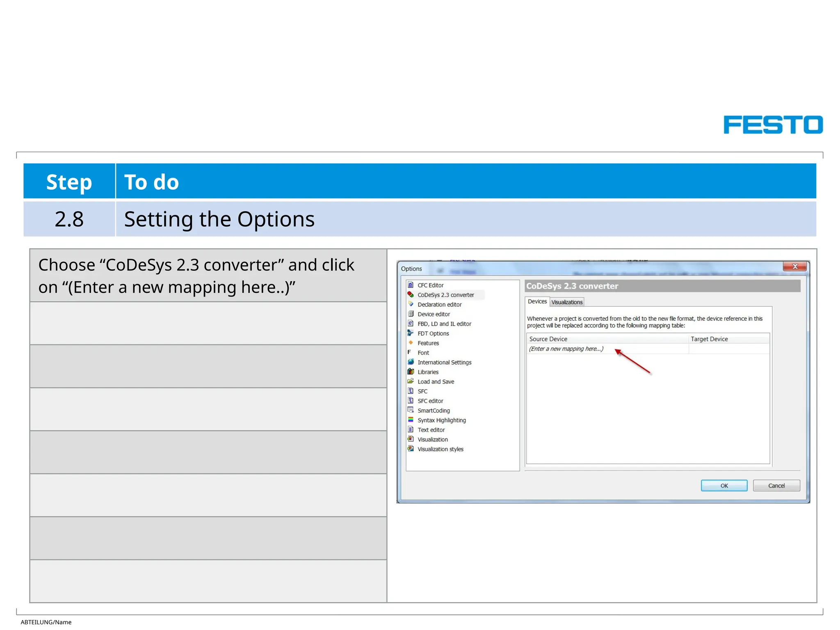Click the FDT Options icon
This screenshot has height=630, width=840.
[x=411, y=333]
